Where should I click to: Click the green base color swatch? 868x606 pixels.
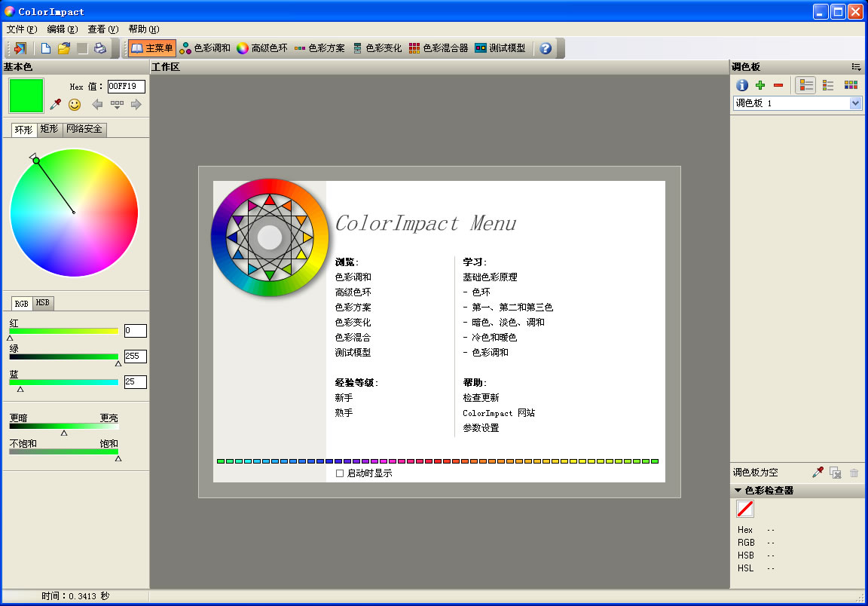(x=26, y=95)
